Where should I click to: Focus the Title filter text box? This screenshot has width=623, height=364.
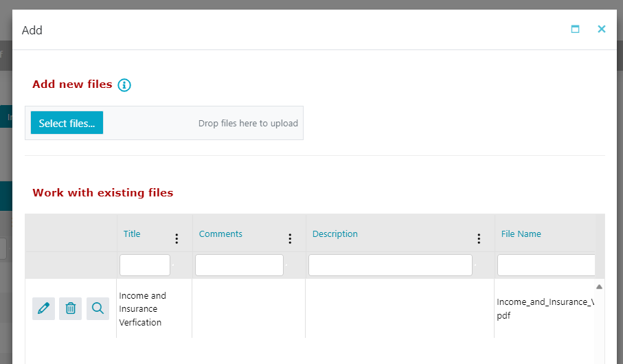(145, 265)
